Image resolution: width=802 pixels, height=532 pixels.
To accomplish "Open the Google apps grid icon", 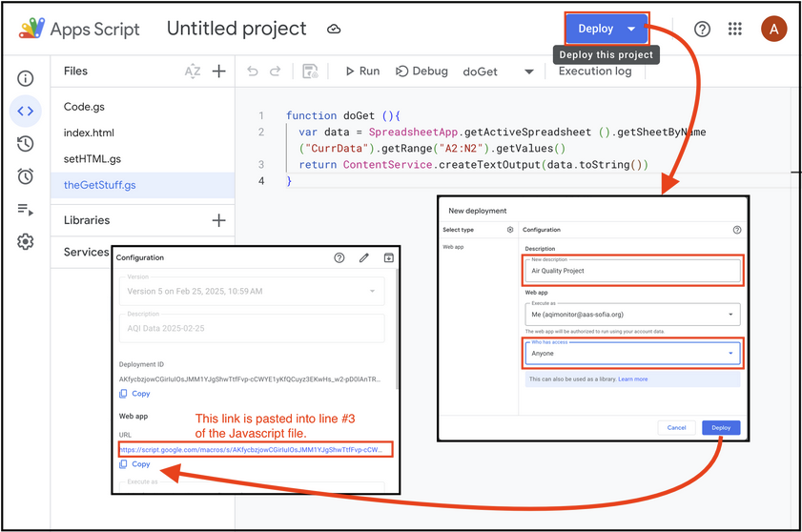I will tap(735, 30).
